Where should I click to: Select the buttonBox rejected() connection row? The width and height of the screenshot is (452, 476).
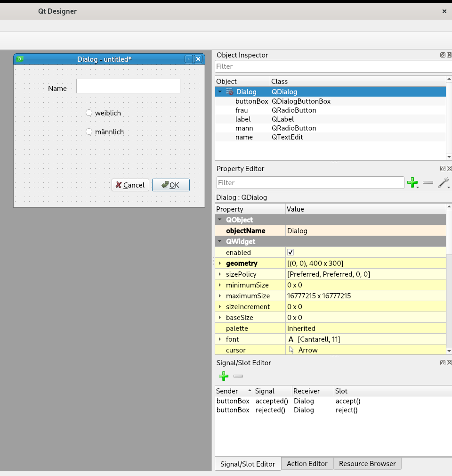(x=333, y=410)
